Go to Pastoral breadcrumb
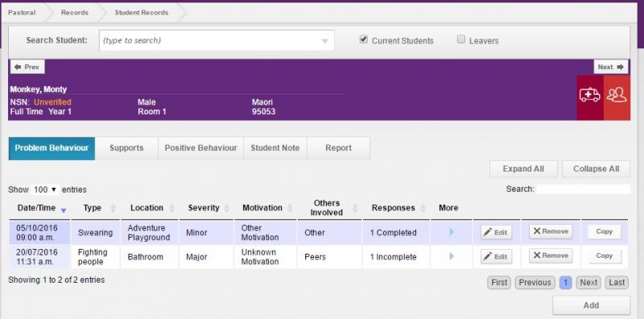Viewport: 644px width, 319px height. pos(22,13)
